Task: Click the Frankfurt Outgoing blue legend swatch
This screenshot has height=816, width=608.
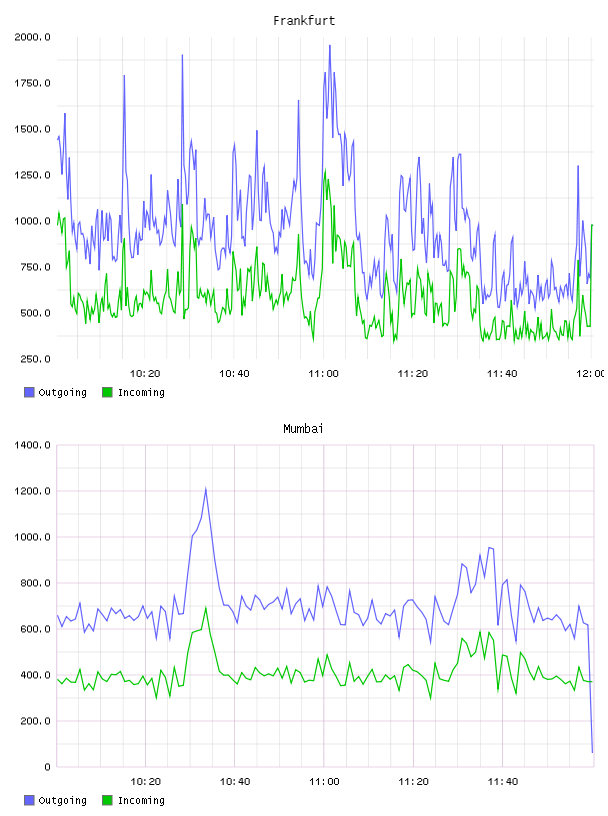Action: click(29, 392)
